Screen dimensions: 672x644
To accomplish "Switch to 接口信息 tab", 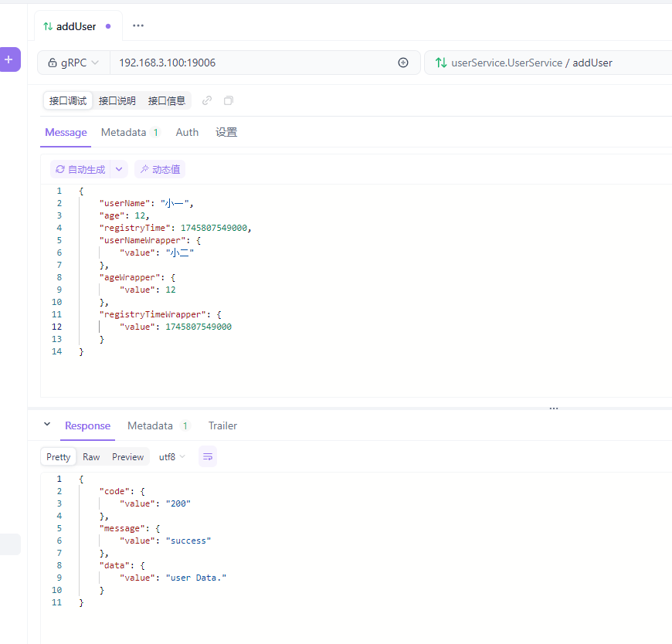I will tap(167, 100).
